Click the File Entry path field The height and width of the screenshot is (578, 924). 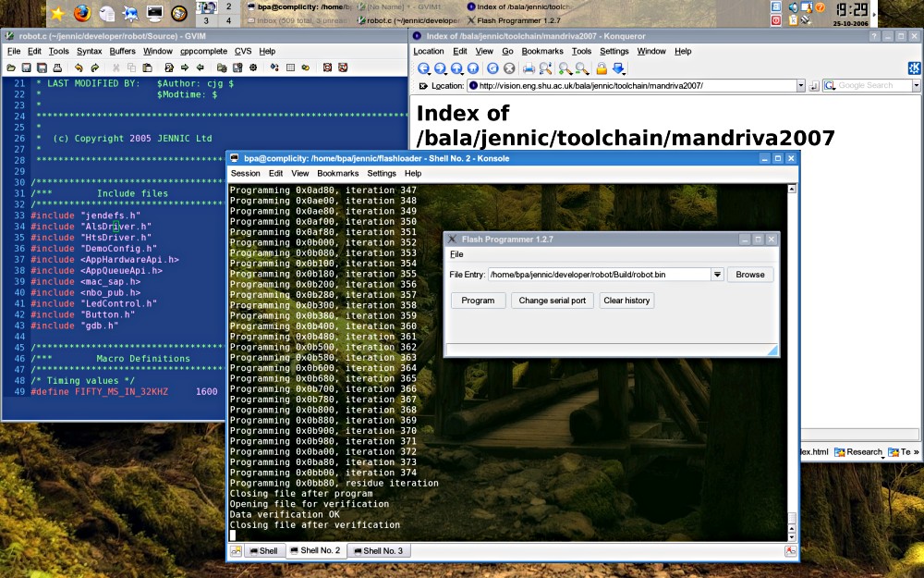(600, 275)
